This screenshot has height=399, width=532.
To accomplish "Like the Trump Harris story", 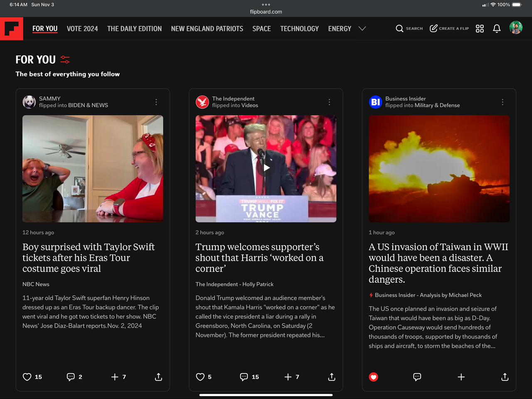I will [200, 377].
